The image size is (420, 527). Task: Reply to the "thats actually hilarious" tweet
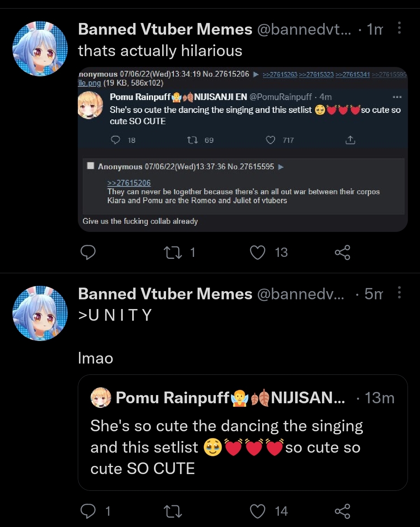pyautogui.click(x=88, y=252)
